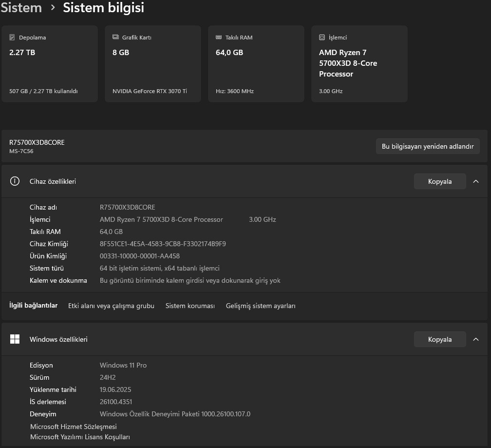The height and width of the screenshot is (448, 491).
Task: Click the Cihaz Kimliği label
Action: 49,244
